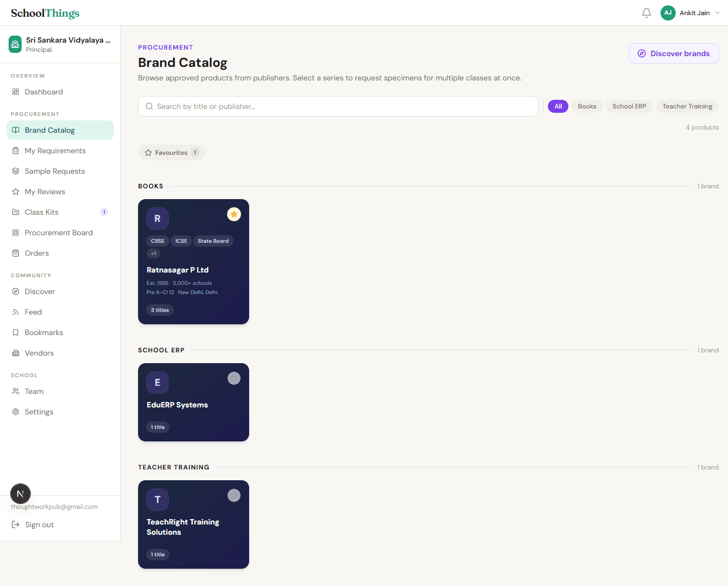Open the Settings page
This screenshot has height=586, width=728.
click(x=60, y=412)
